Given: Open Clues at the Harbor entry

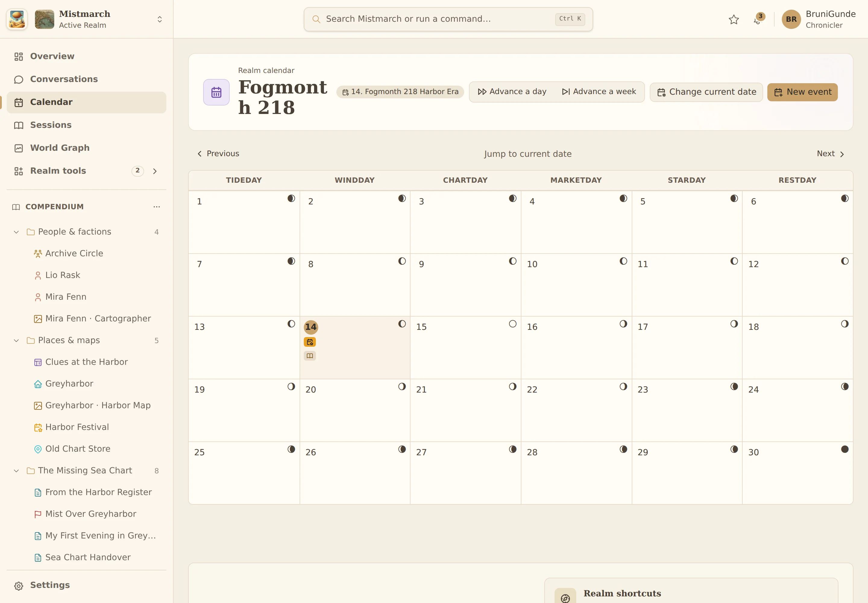Looking at the screenshot, I should (86, 362).
